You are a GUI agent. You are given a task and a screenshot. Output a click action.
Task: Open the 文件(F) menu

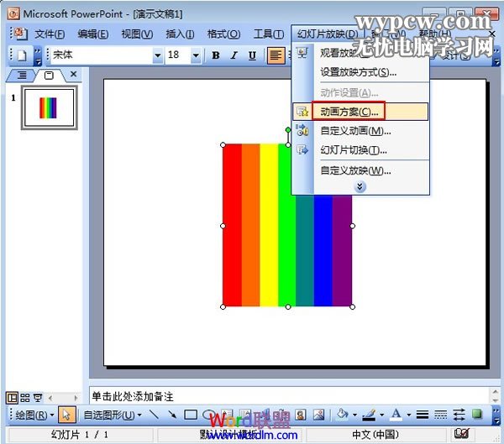point(50,34)
